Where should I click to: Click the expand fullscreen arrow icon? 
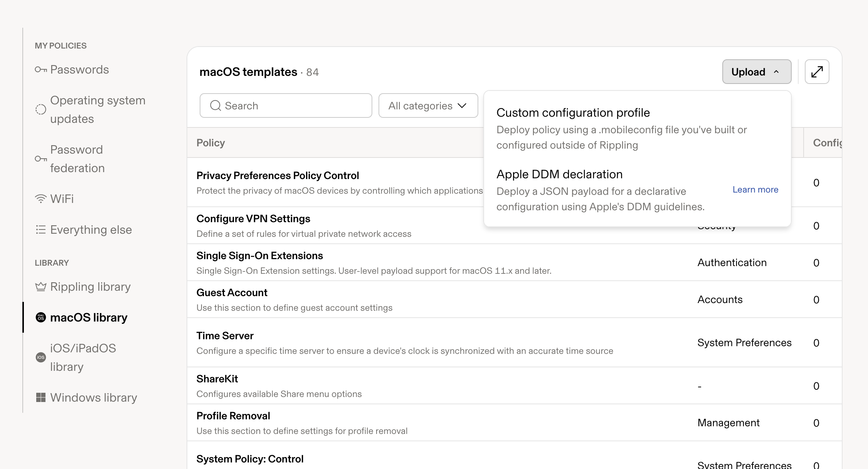pyautogui.click(x=817, y=72)
